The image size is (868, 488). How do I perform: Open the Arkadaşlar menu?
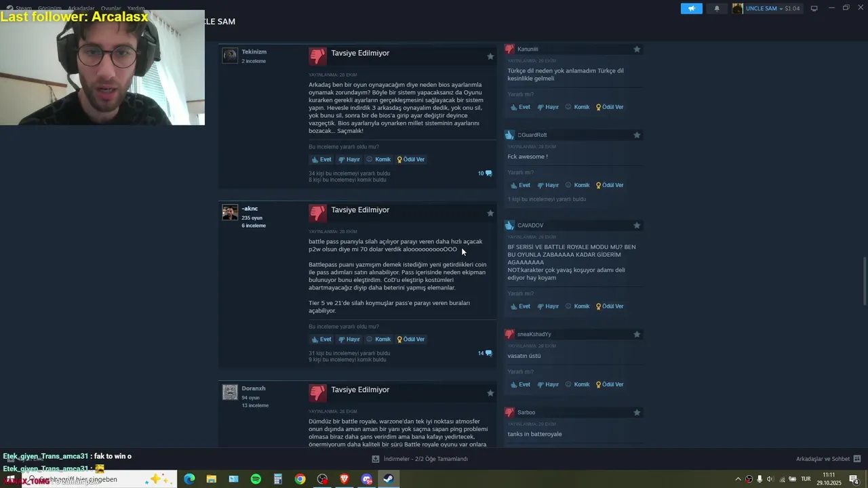pyautogui.click(x=81, y=8)
